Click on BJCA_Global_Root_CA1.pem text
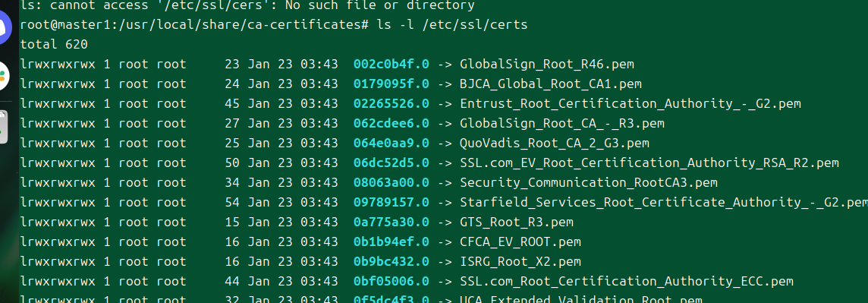Image resolution: width=868 pixels, height=303 pixels. pyautogui.click(x=551, y=84)
